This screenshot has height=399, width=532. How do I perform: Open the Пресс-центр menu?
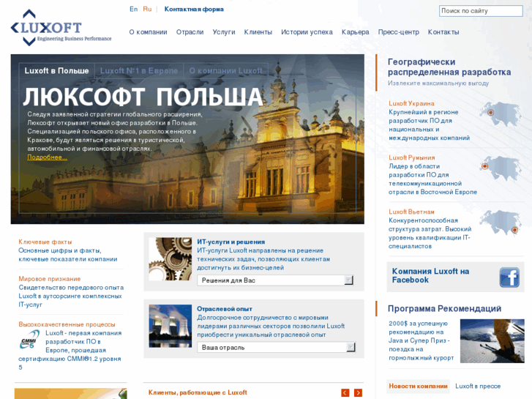click(x=399, y=32)
